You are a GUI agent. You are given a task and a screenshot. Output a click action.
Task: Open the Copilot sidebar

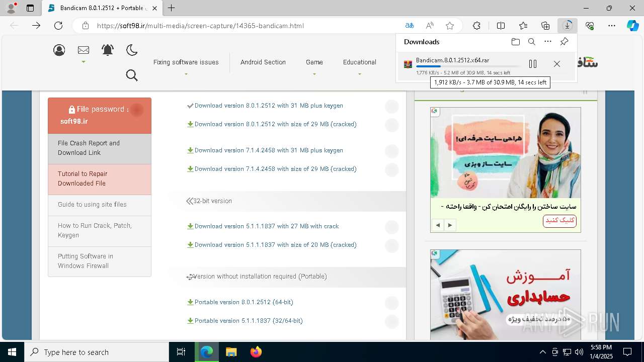pyautogui.click(x=633, y=26)
